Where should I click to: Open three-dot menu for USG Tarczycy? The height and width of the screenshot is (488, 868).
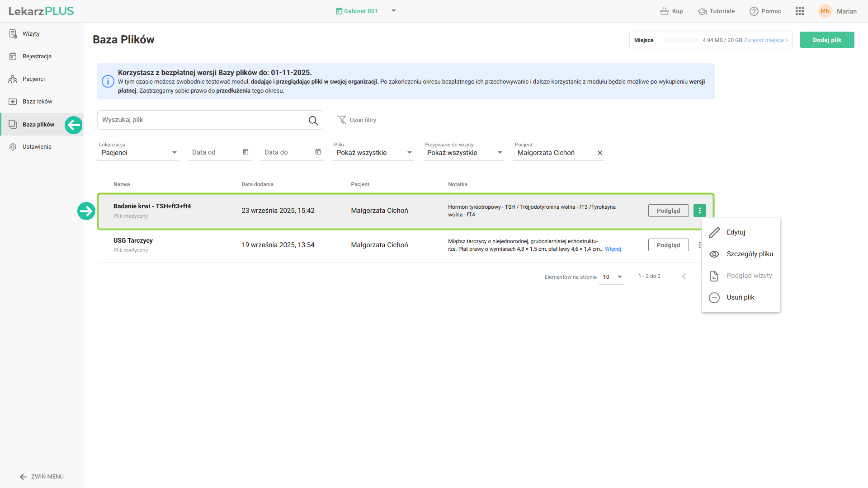pos(699,245)
